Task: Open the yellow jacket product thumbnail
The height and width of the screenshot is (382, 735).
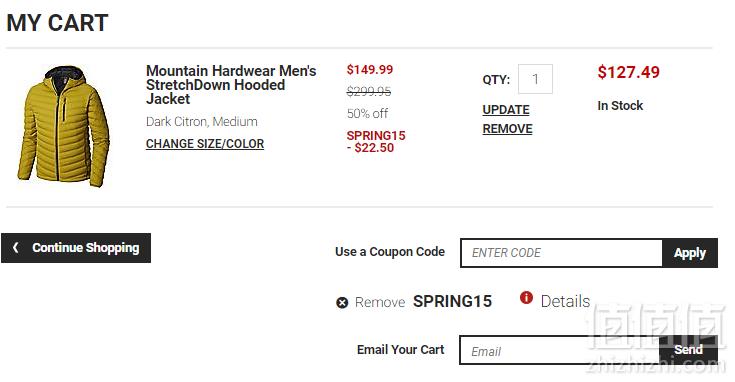Action: click(63, 126)
